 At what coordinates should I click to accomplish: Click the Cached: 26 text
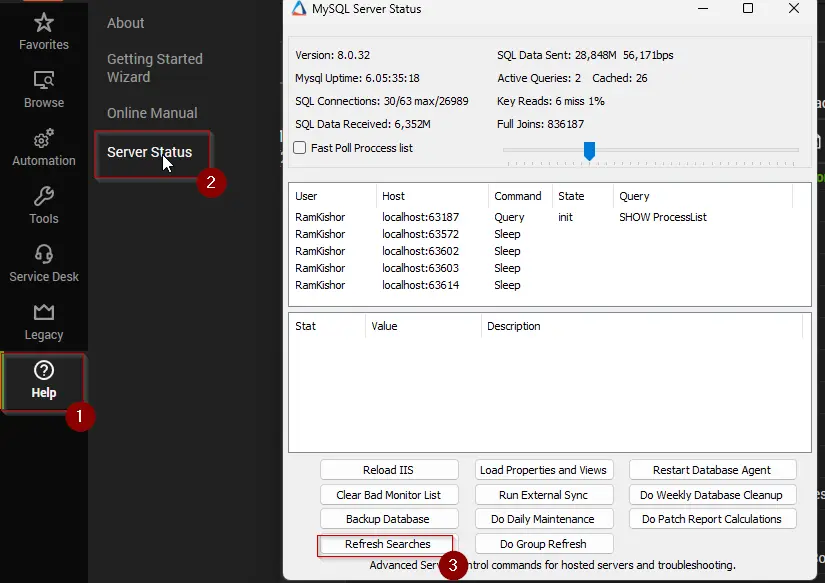pos(620,78)
